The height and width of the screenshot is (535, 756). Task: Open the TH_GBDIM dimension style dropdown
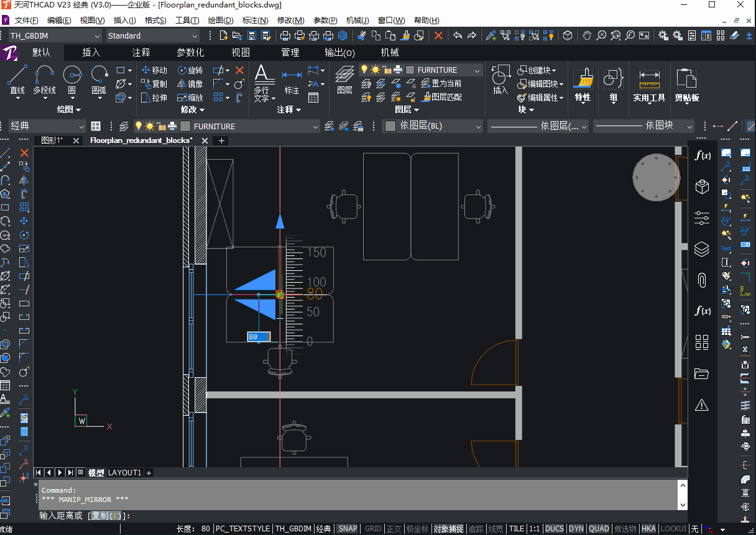[x=55, y=36]
